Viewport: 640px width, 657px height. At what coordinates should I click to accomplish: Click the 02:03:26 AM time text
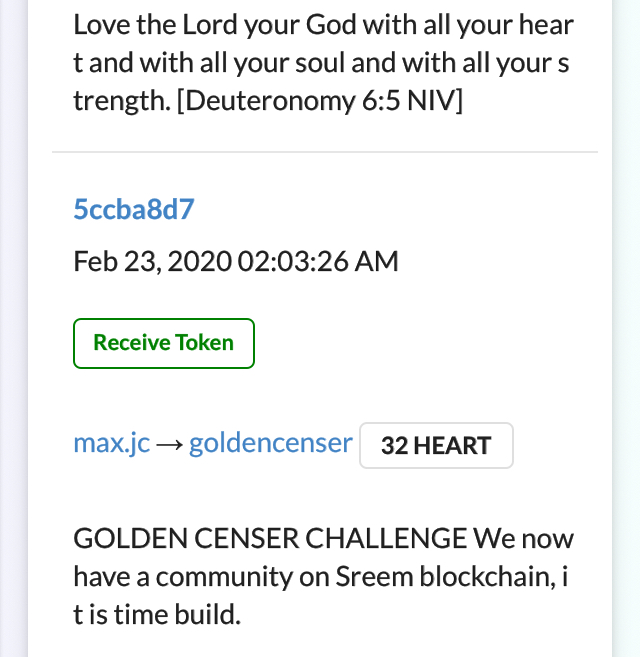(x=318, y=261)
